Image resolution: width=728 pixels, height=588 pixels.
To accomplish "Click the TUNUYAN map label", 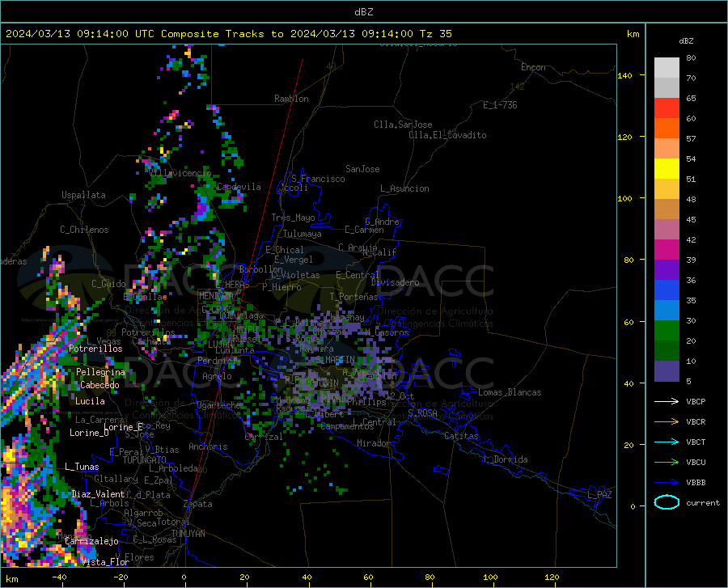I will [188, 534].
